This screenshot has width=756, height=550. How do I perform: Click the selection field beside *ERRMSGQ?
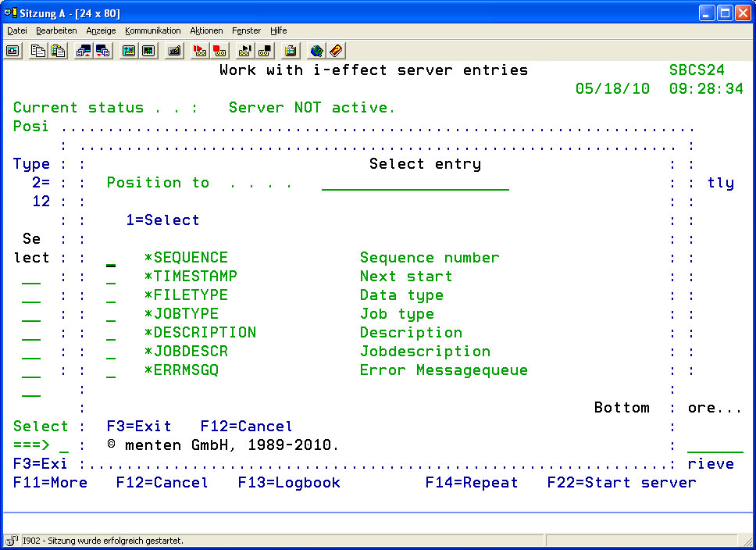tap(111, 370)
